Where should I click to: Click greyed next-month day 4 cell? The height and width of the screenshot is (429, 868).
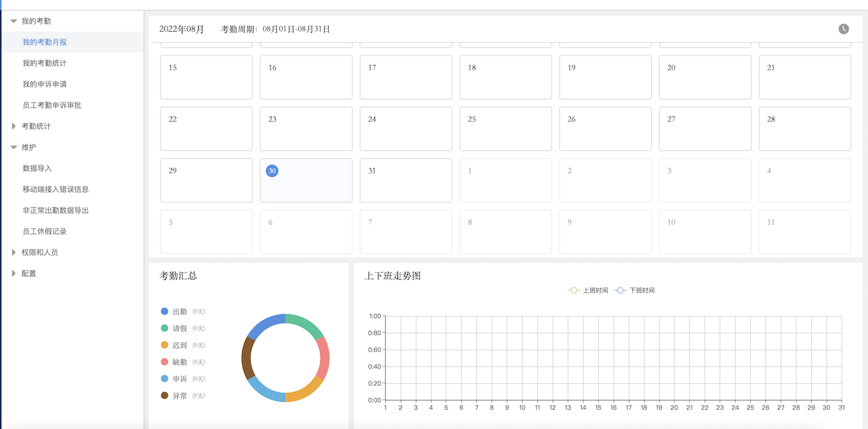(804, 180)
